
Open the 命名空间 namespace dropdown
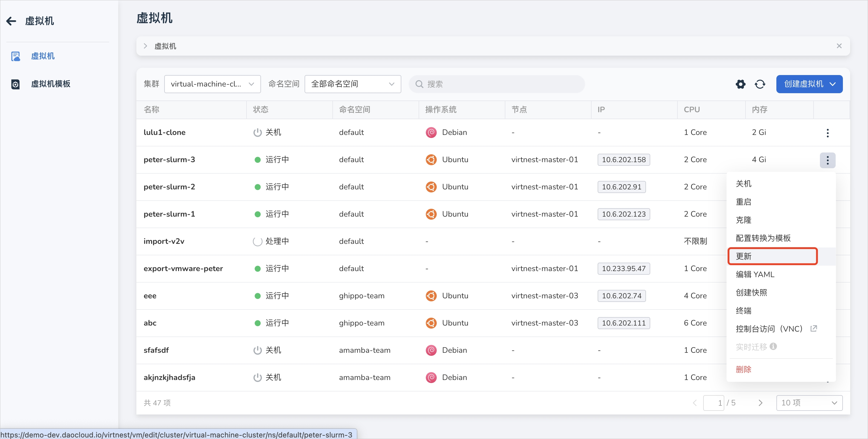352,84
